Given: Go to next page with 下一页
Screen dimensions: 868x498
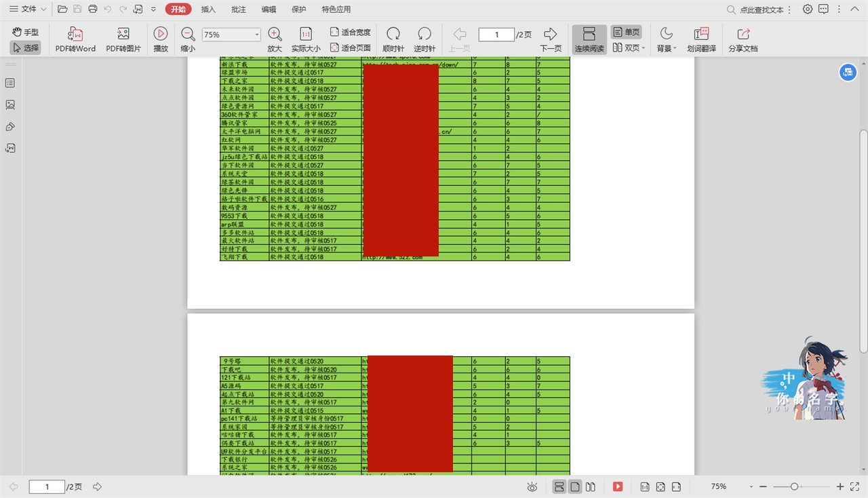Looking at the screenshot, I should (x=551, y=39).
